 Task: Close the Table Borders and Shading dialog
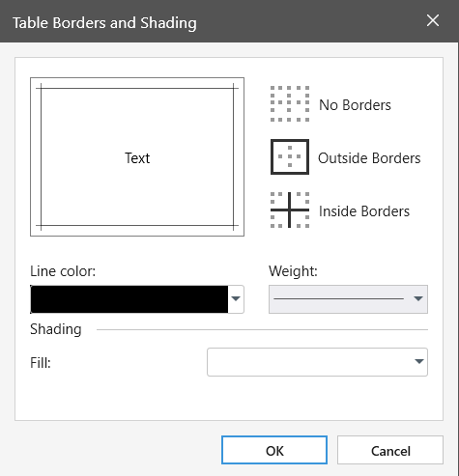[x=433, y=20]
